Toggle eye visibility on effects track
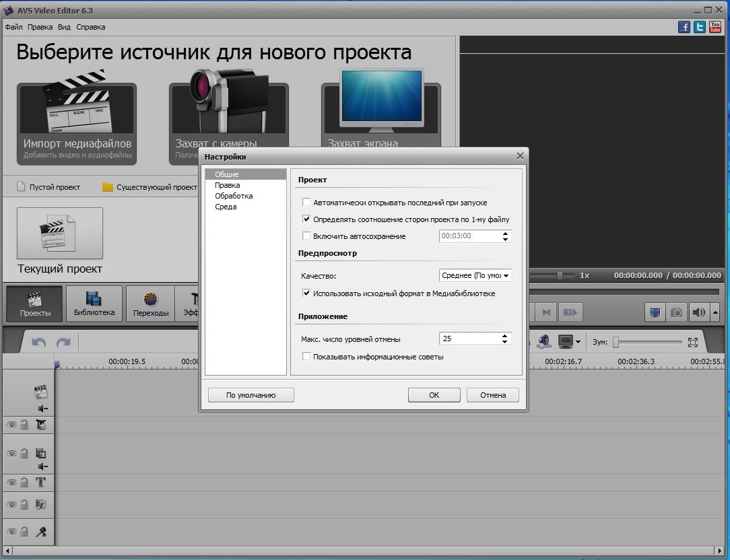 pyautogui.click(x=11, y=425)
